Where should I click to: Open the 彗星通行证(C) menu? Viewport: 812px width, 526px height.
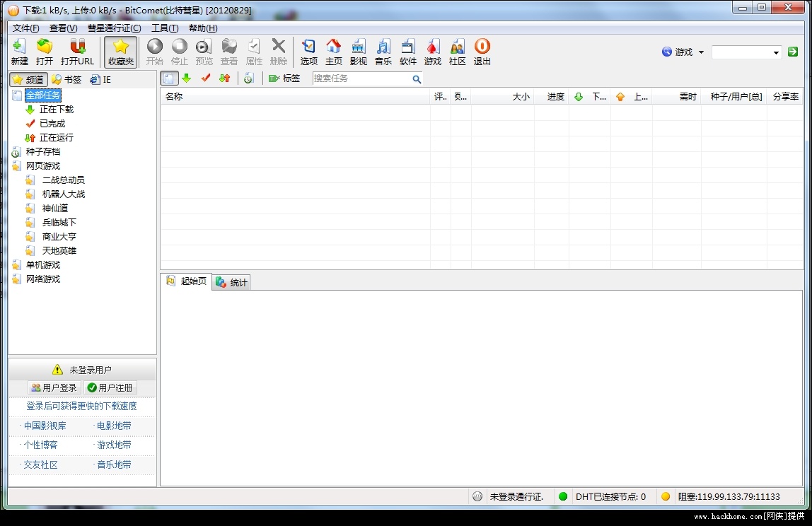[x=114, y=28]
